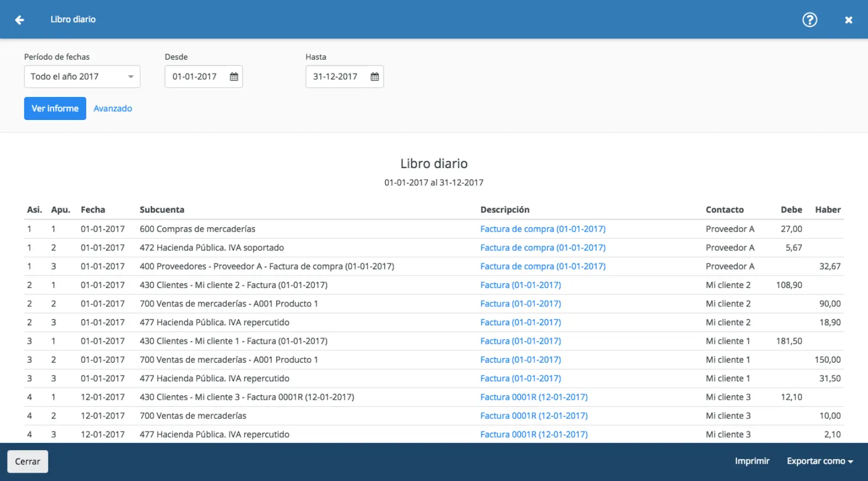Image resolution: width=868 pixels, height=481 pixels.
Task: Open Factura link for 430 Clientes - Mi cliente 1
Action: (x=520, y=341)
